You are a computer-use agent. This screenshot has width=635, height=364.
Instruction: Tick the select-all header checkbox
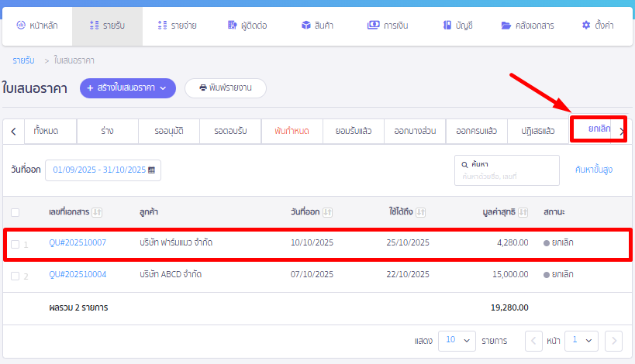click(16, 212)
